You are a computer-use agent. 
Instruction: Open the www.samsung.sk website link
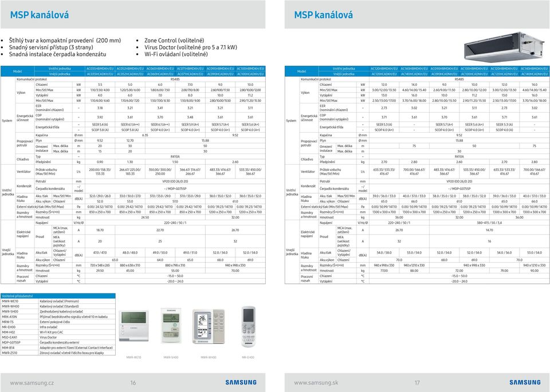tap(316, 382)
